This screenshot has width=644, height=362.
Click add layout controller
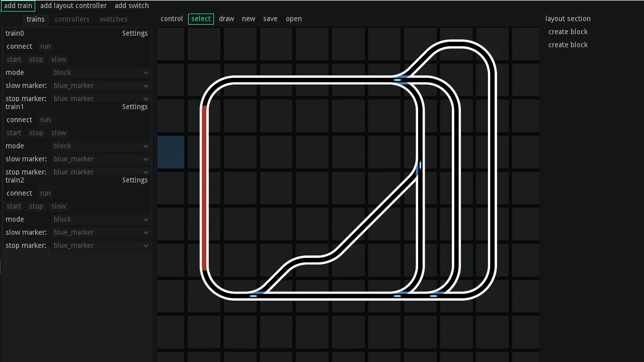click(x=73, y=6)
